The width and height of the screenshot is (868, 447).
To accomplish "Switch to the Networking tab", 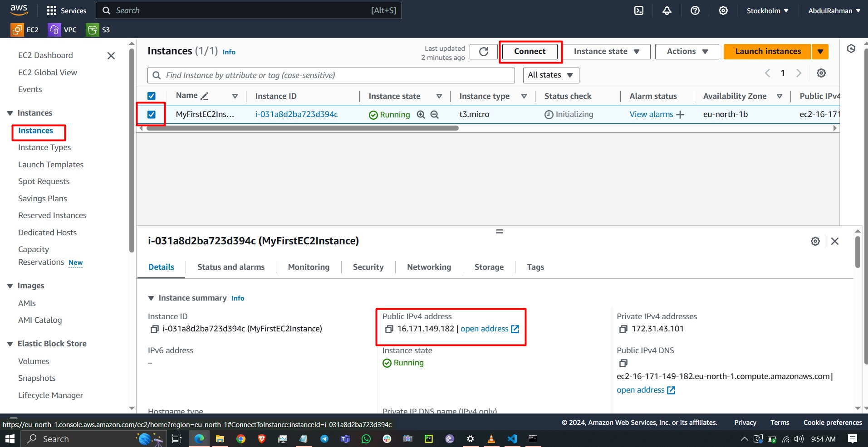I will pos(429,267).
